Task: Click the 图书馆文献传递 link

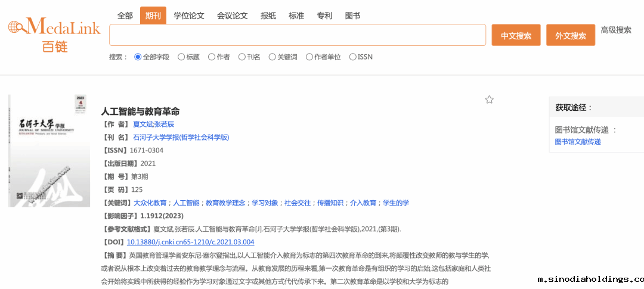Action: 578,142
